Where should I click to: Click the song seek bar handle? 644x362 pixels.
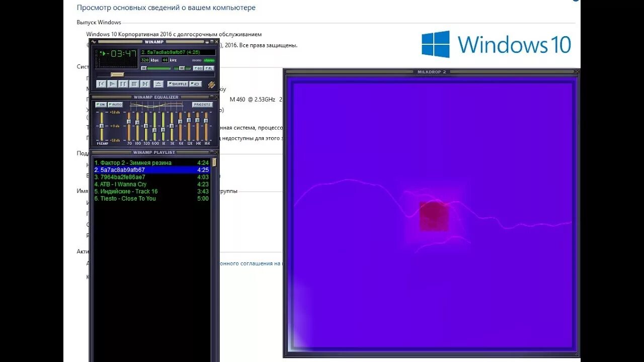pyautogui.click(x=117, y=75)
